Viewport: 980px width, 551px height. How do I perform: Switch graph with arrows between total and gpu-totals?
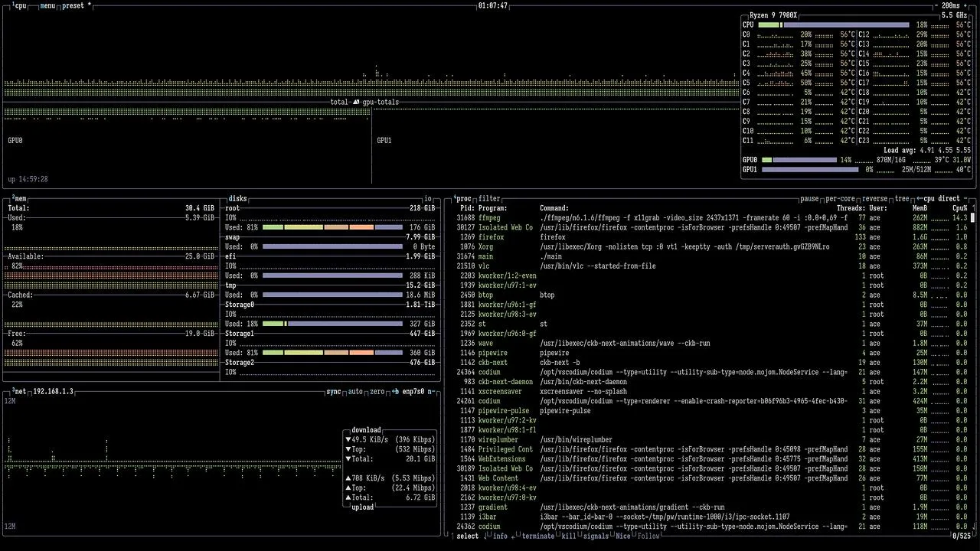pyautogui.click(x=356, y=102)
